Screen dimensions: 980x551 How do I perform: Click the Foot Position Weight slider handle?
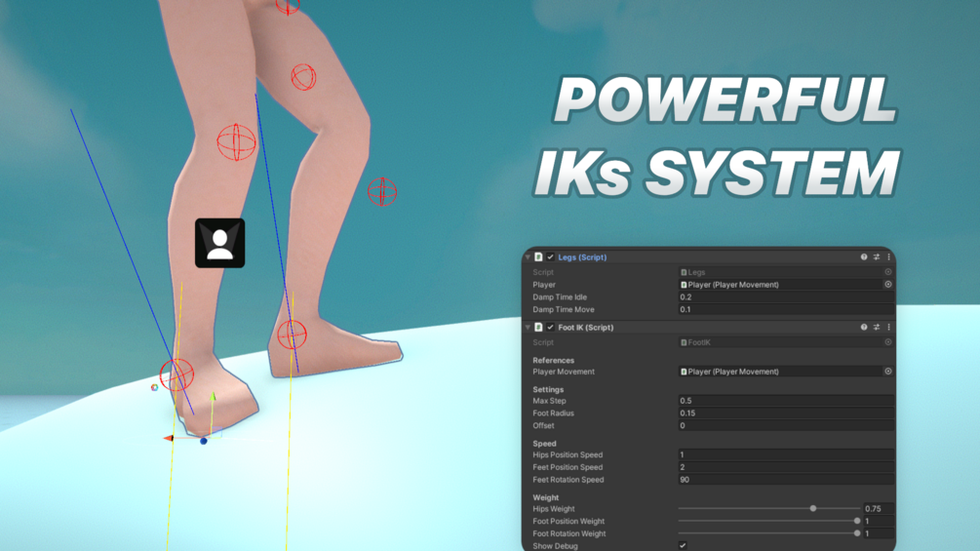click(x=857, y=521)
